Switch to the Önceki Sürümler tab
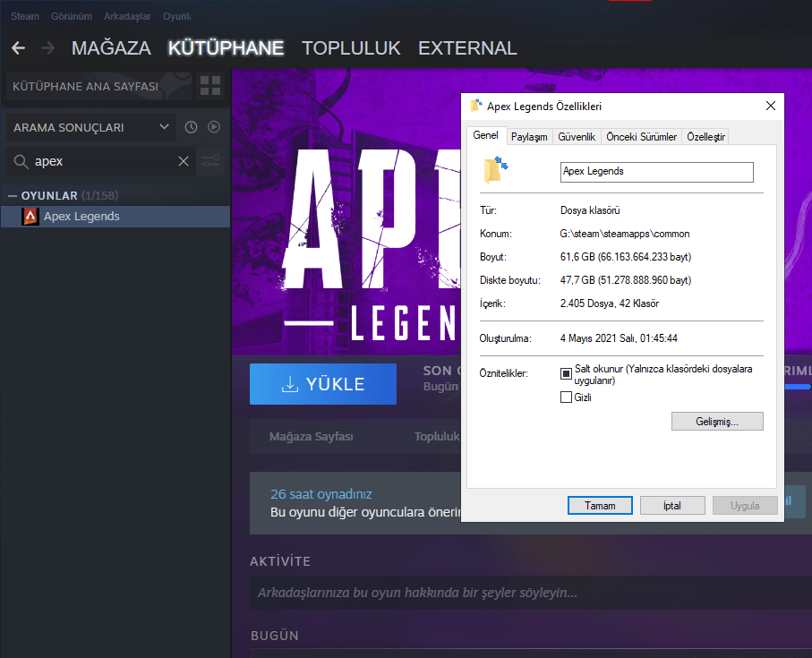This screenshot has width=812, height=658. coord(642,137)
